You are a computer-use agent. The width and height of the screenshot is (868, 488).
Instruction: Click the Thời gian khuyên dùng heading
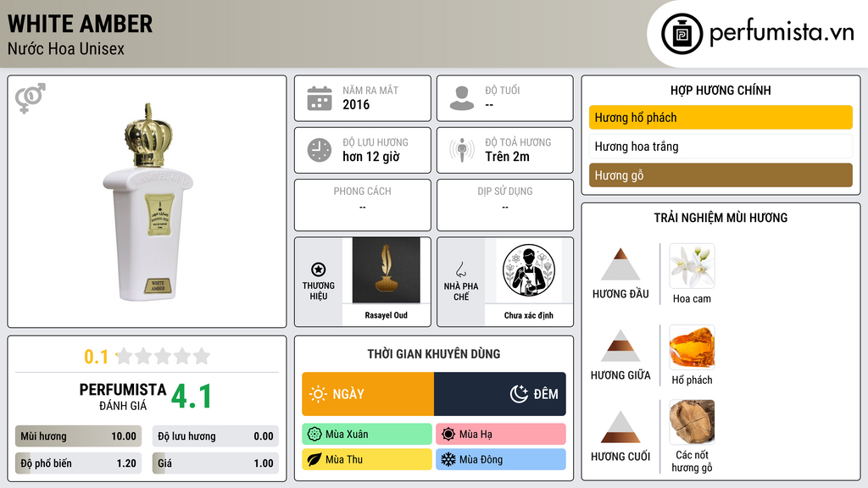(434, 354)
